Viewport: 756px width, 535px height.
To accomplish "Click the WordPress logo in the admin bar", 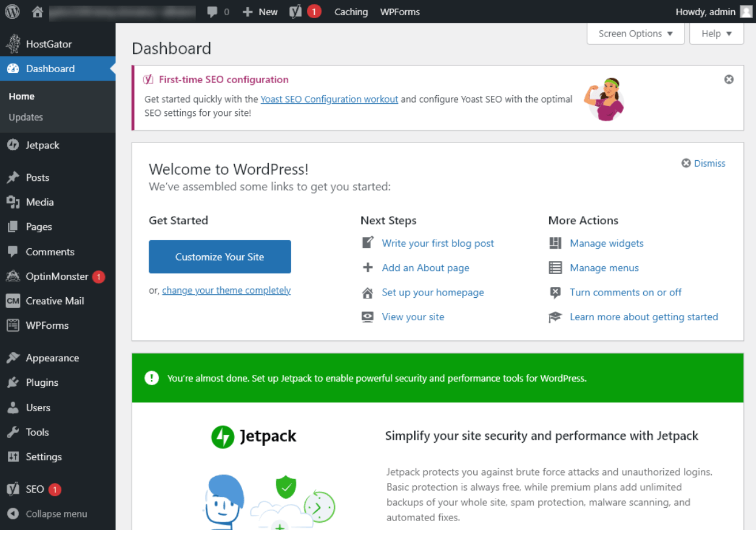I will pyautogui.click(x=12, y=11).
